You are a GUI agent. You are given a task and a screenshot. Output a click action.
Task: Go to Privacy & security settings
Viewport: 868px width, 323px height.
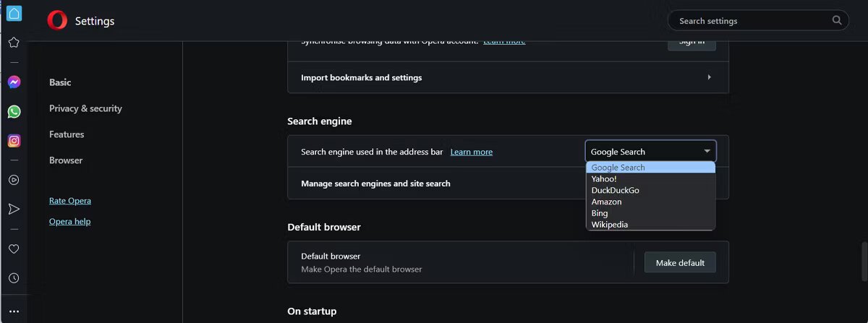tap(85, 108)
